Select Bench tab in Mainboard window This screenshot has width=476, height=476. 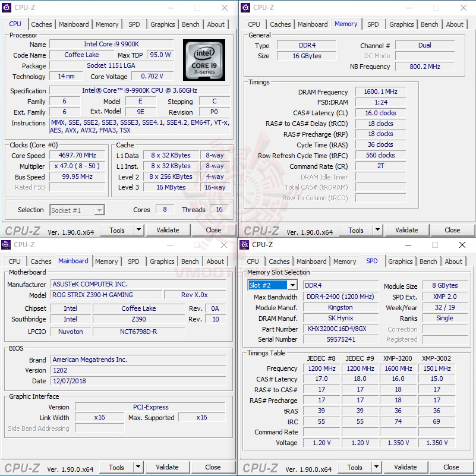[x=190, y=261]
